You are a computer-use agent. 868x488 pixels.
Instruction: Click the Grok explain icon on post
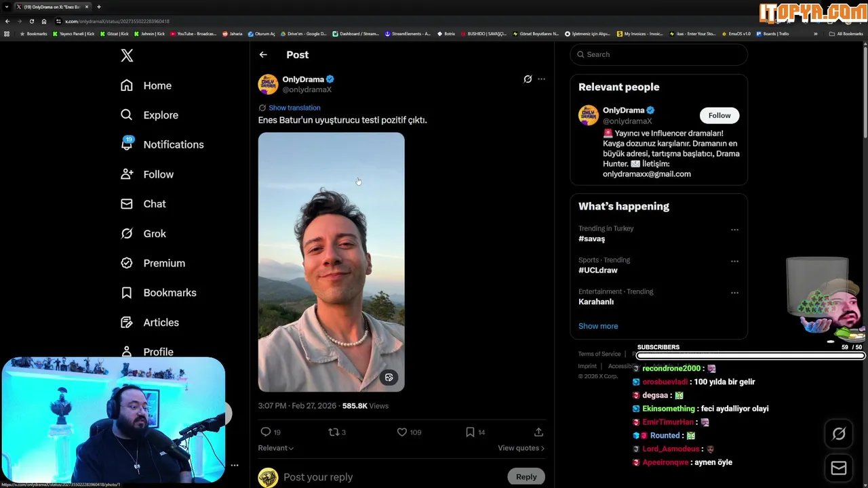528,79
